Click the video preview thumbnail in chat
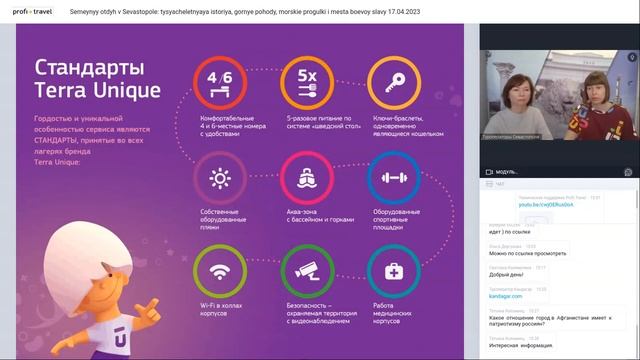The height and width of the screenshot is (360, 640). tap(536, 218)
